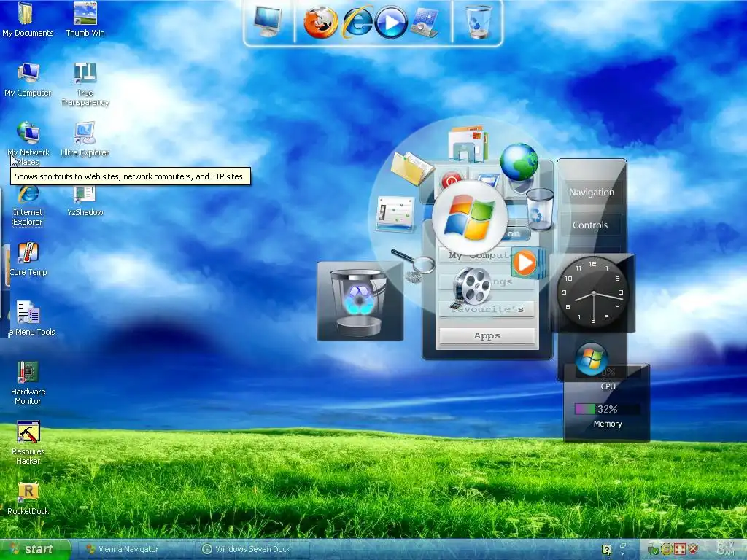Click the Memory usage bar showing 32%
This screenshot has height=560, width=747.
(x=607, y=409)
